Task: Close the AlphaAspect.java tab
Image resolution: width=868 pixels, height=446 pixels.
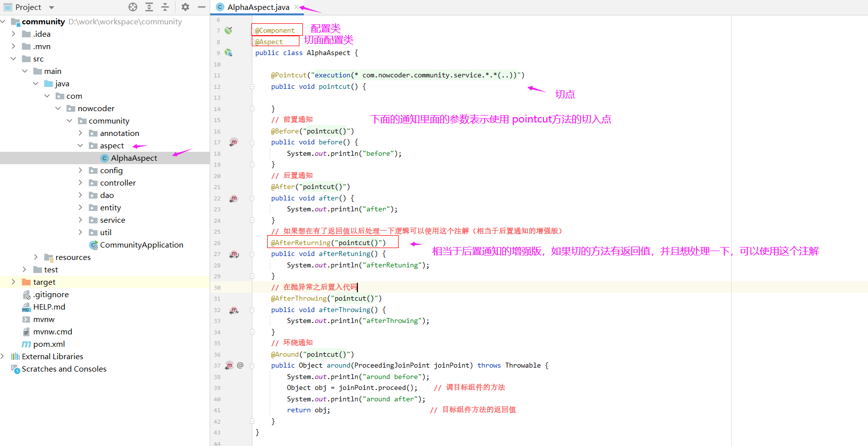Action: (x=296, y=7)
